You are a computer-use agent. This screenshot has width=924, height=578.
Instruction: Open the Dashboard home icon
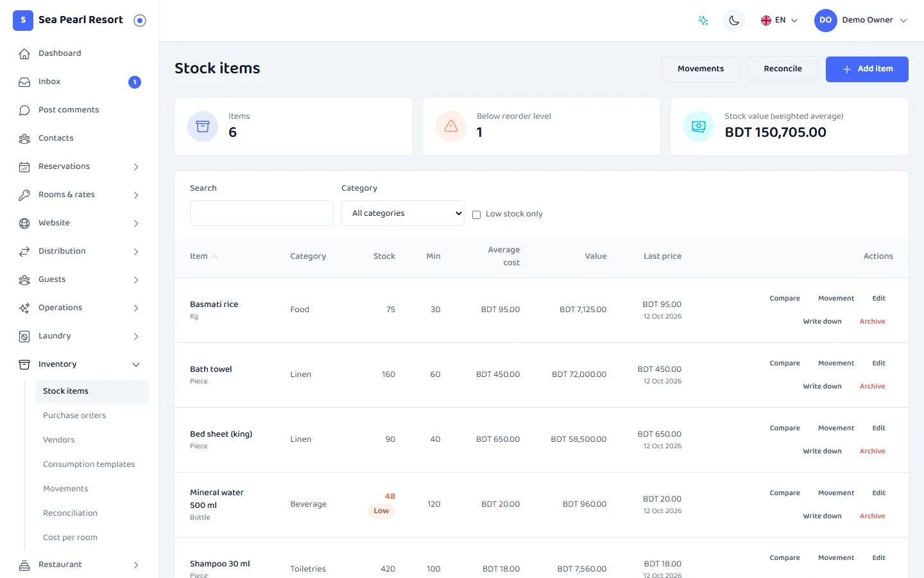(24, 53)
